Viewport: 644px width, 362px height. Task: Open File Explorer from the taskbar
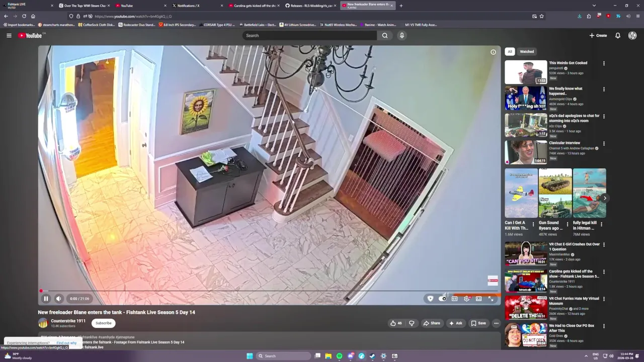[328, 356]
